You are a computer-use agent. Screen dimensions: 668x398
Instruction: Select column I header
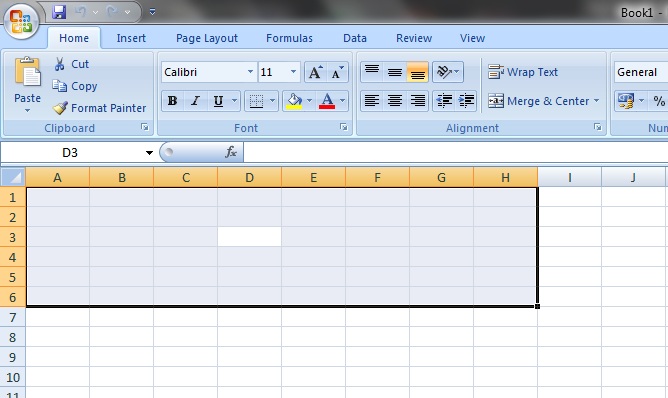click(570, 177)
